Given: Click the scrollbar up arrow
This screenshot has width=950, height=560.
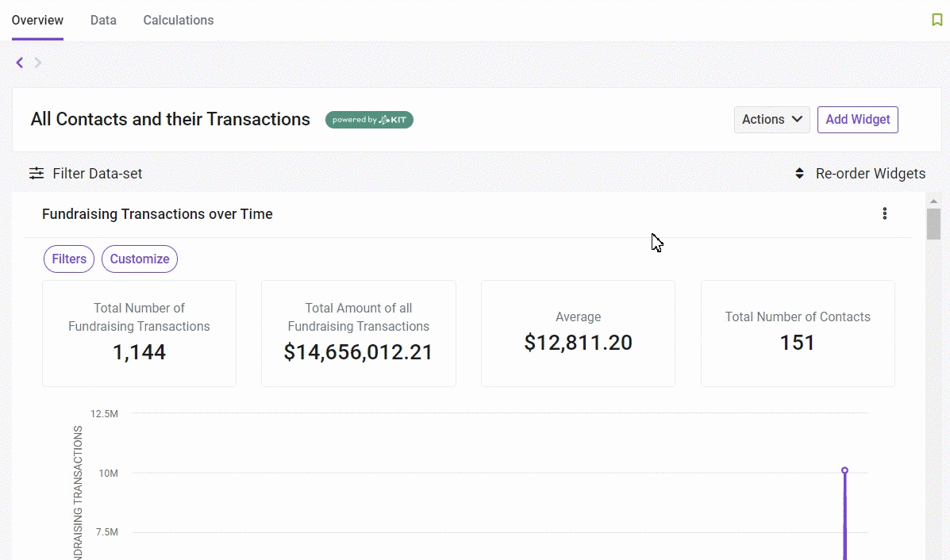Looking at the screenshot, I should point(933,201).
